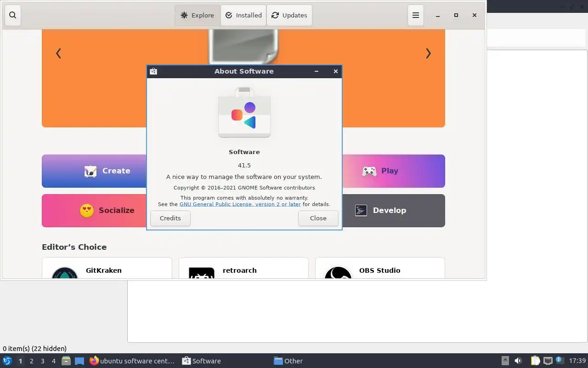This screenshot has width=588, height=368.
Task: Open the Lubuntu start menu
Action: coord(7,361)
